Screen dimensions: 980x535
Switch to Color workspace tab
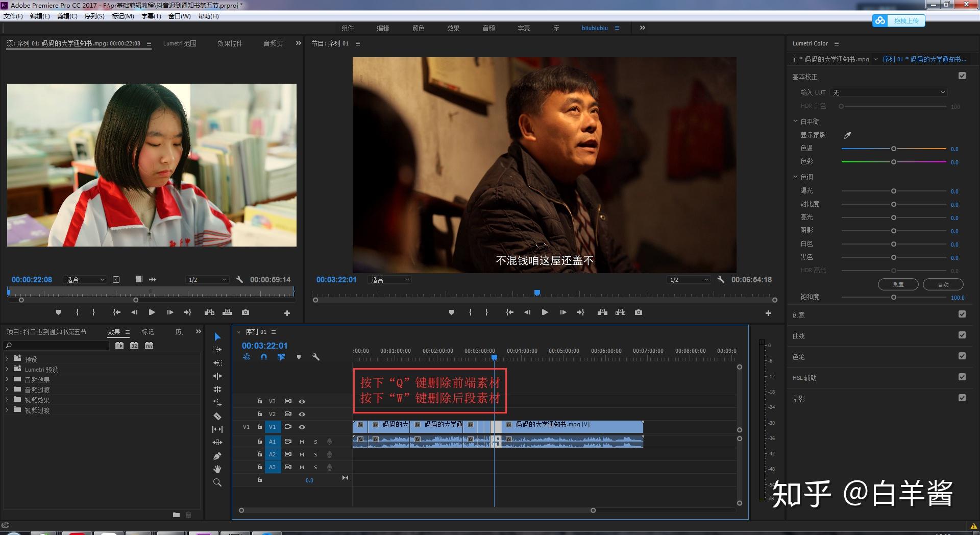click(x=418, y=28)
